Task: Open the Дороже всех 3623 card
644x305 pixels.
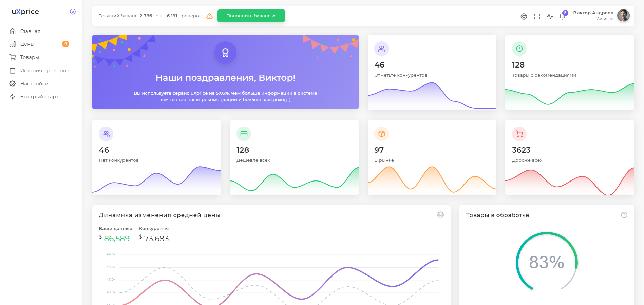Action: click(569, 157)
